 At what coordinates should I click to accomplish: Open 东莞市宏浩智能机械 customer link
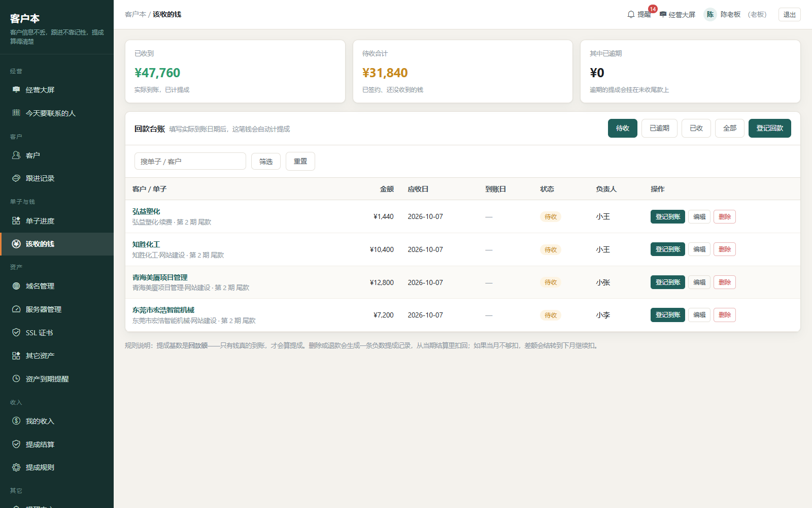(x=163, y=310)
